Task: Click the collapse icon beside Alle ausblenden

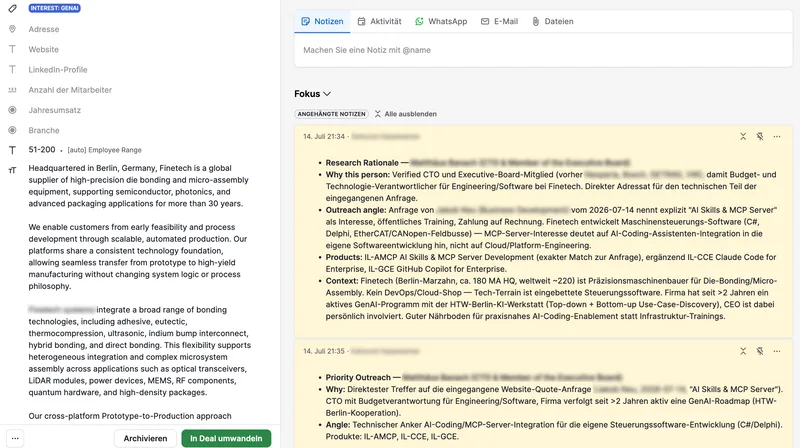Action: point(378,114)
